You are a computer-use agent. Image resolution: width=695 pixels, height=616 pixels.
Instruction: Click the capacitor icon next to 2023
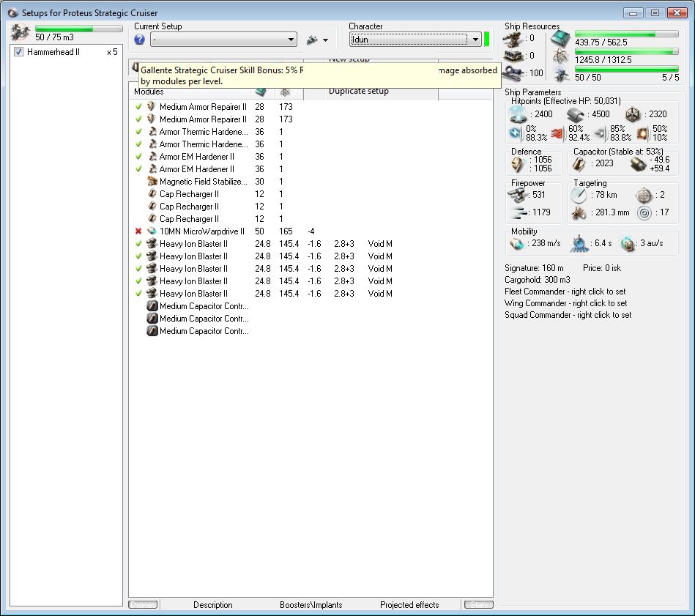pos(579,164)
